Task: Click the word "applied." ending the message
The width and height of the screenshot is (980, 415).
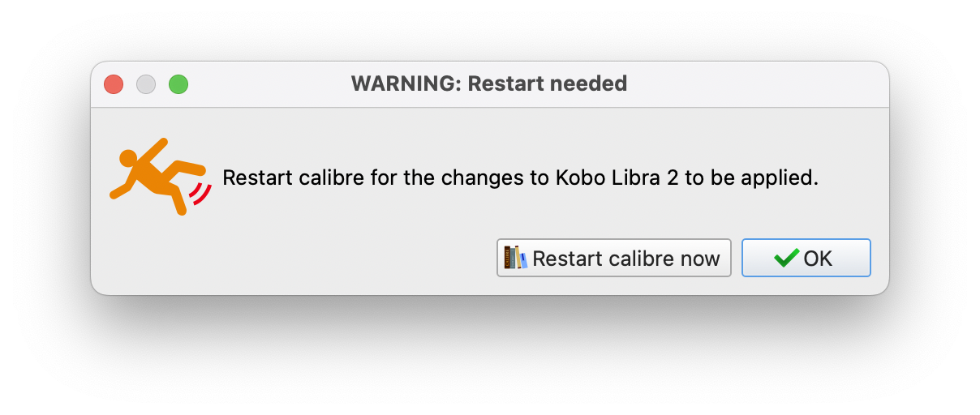Action: coord(783,178)
